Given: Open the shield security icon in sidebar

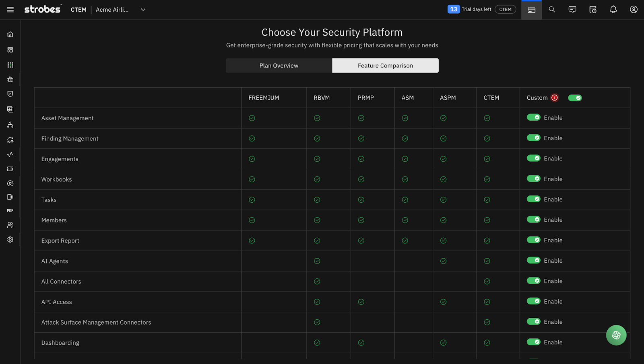Looking at the screenshot, I should click(x=10, y=94).
